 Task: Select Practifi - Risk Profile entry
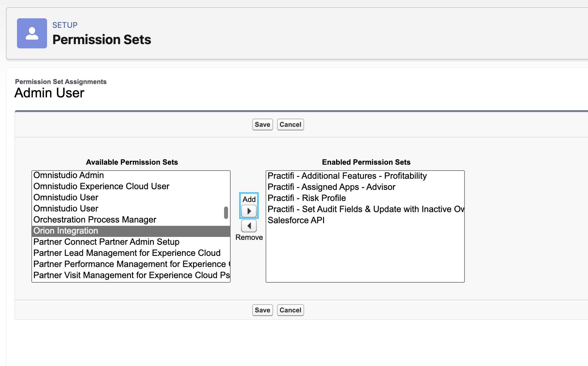coord(365,198)
